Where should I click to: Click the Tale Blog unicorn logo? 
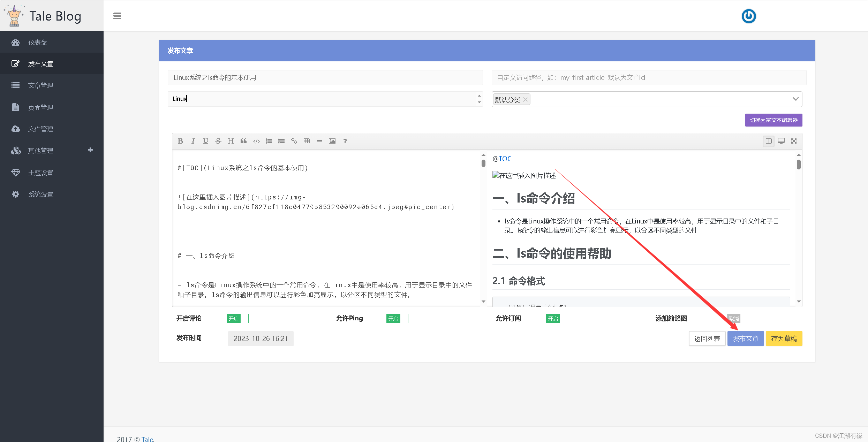click(14, 16)
